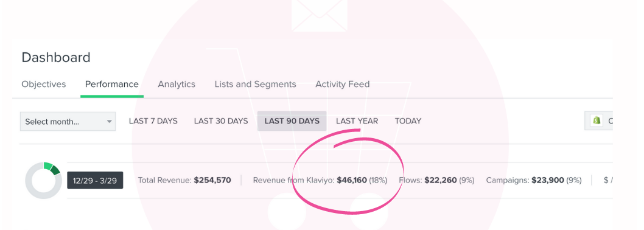Choose the Last Year range

coord(357,121)
